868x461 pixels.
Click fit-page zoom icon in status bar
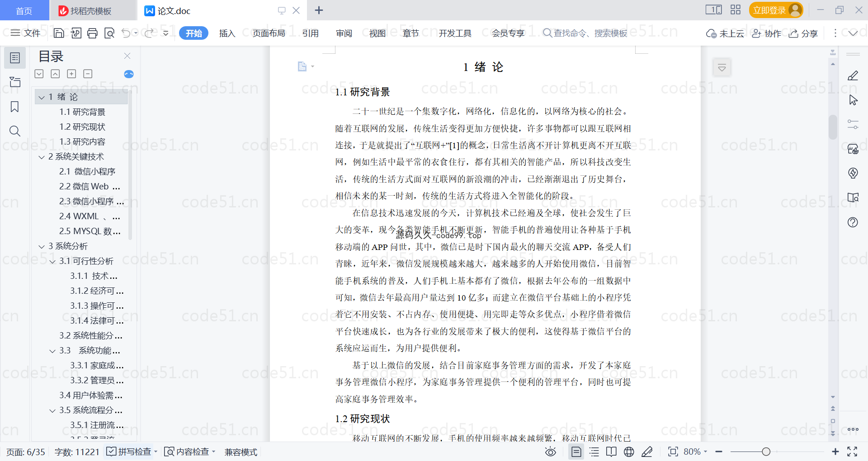[x=673, y=452]
